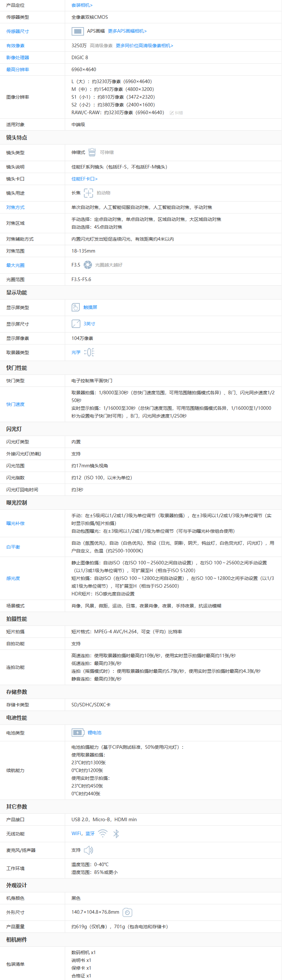This screenshot has height=980, width=282.
Task: Open the 套装相机 product category link
Action: 82,5
